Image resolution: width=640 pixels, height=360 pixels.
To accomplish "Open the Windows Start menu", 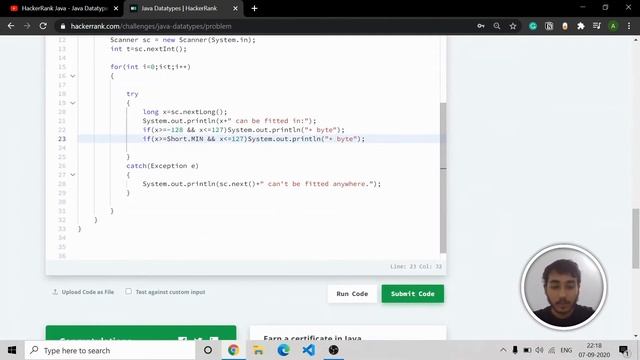I will (x=12, y=350).
